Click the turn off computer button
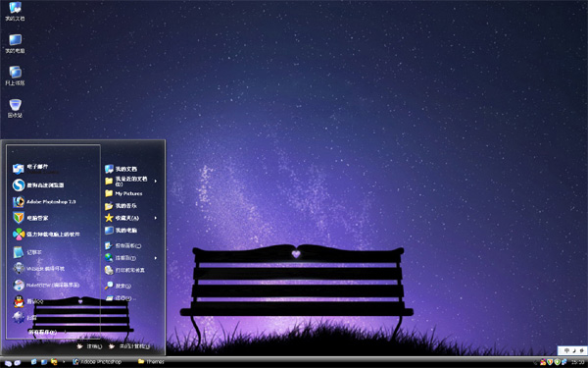The image size is (588, 368). [x=129, y=346]
